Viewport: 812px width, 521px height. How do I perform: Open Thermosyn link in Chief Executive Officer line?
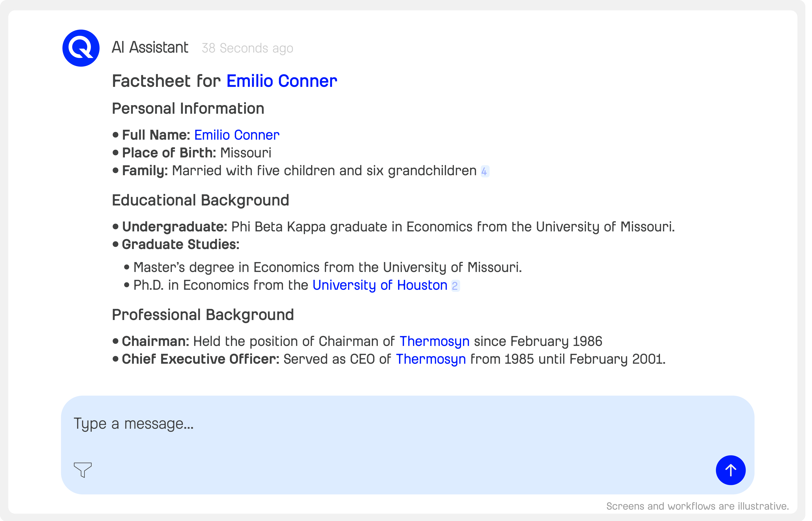pos(431,359)
